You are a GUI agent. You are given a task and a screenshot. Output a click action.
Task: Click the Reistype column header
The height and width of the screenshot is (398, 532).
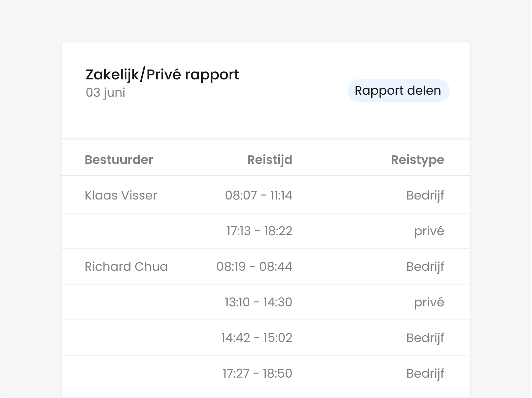pos(418,159)
